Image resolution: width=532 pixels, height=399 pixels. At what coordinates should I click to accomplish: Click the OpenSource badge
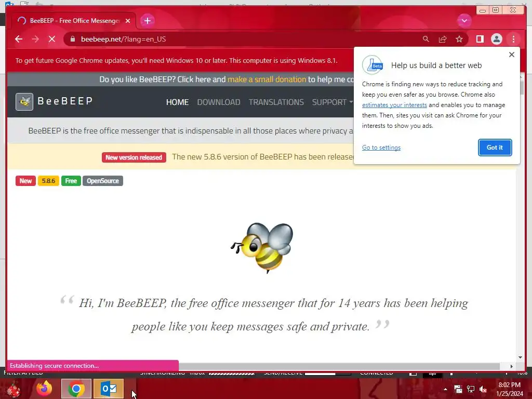click(103, 181)
